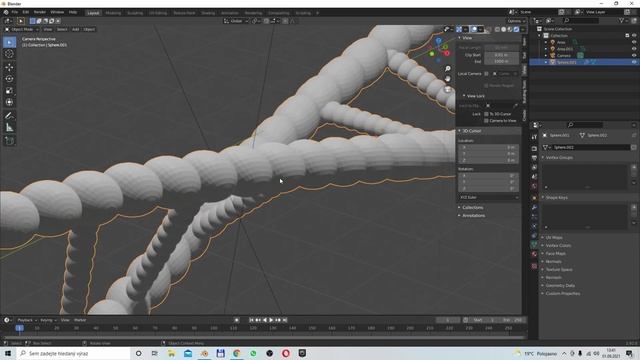Open the Modifier properties wrench tab

(534, 207)
